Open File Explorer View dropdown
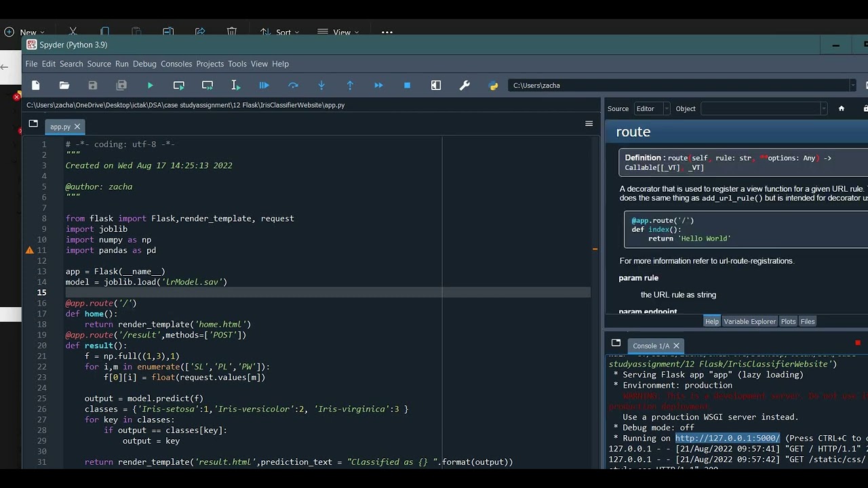868x488 pixels. tap(338, 32)
